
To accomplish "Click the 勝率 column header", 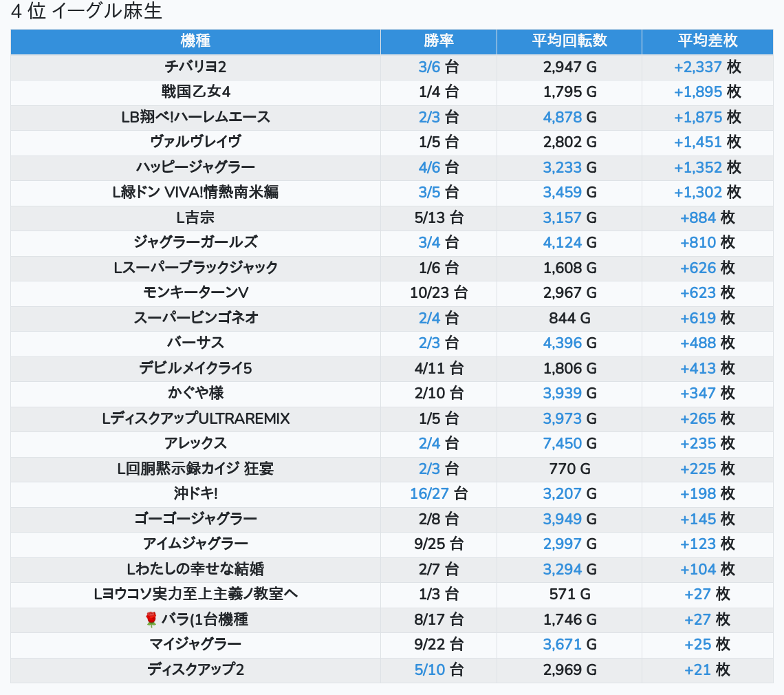I will pos(439,41).
